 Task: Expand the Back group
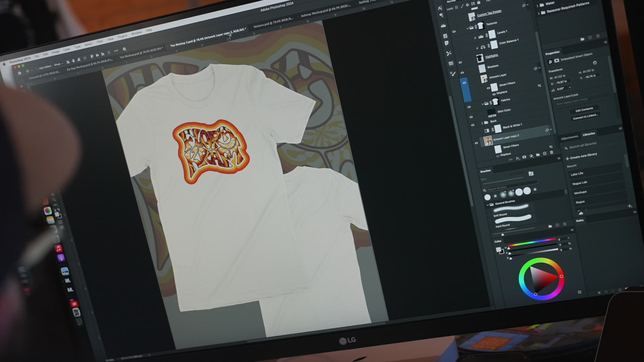482,123
